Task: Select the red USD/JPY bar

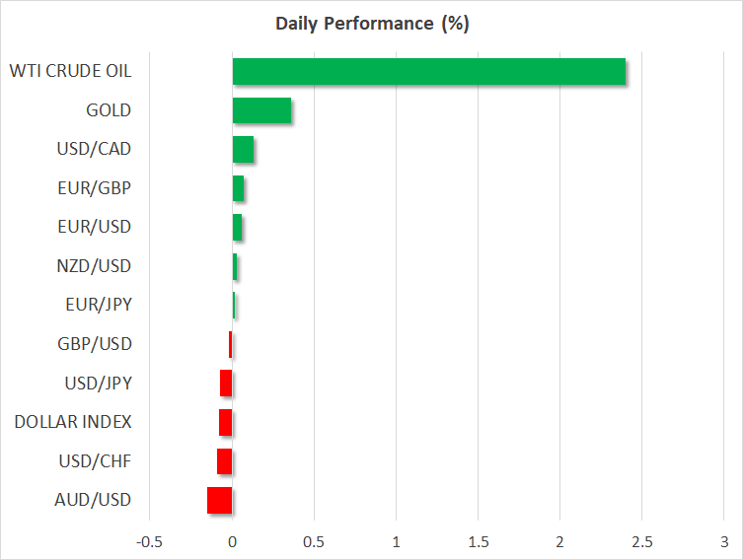Action: (x=226, y=384)
